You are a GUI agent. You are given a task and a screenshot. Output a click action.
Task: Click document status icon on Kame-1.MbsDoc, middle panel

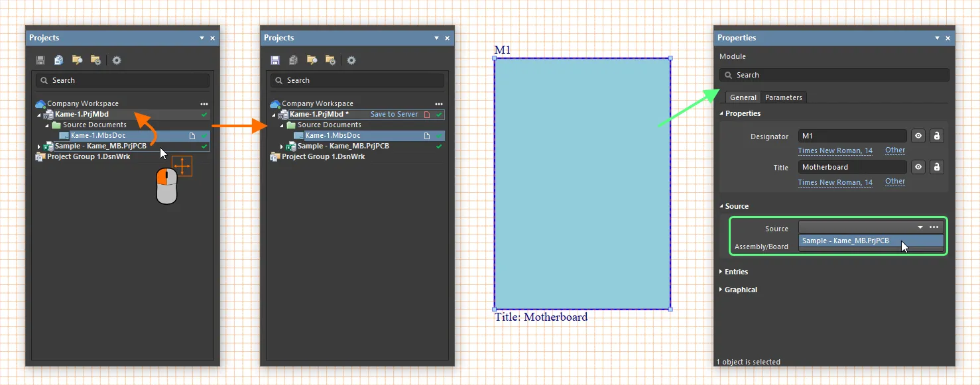click(427, 136)
